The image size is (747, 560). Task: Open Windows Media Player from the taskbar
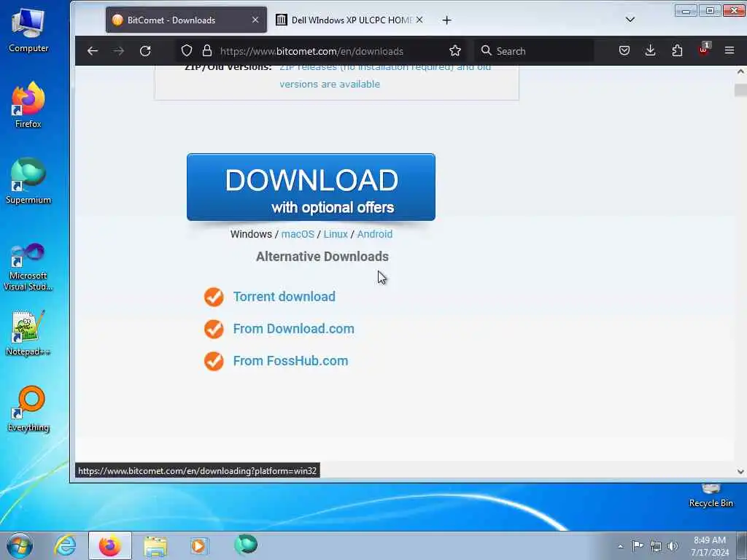pos(199,545)
